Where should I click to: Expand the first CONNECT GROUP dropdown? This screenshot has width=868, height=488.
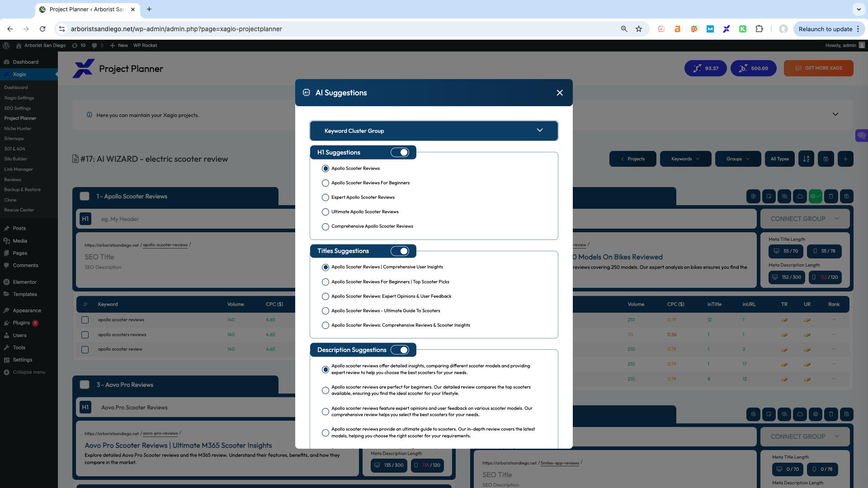[805, 219]
